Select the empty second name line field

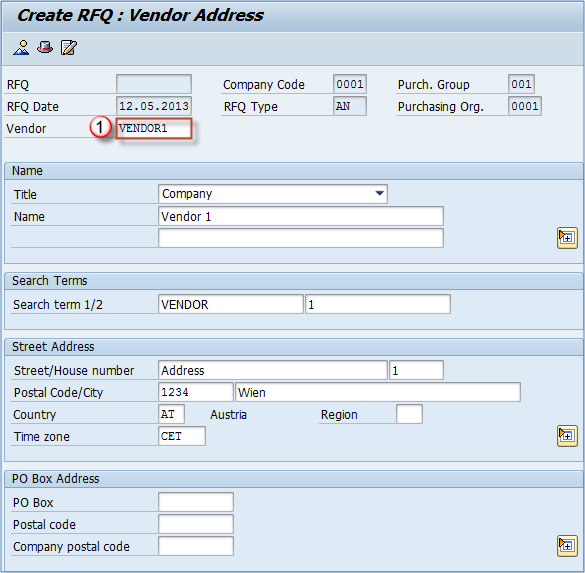(301, 238)
